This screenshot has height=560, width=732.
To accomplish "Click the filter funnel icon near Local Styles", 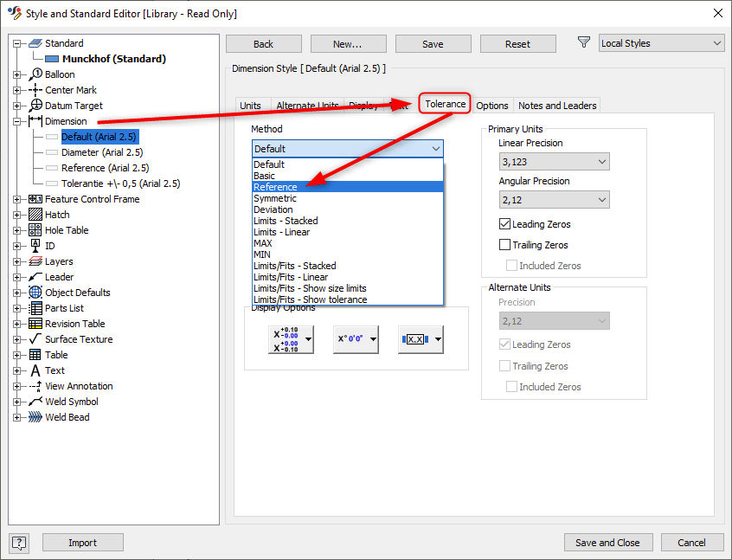I will pyautogui.click(x=584, y=42).
